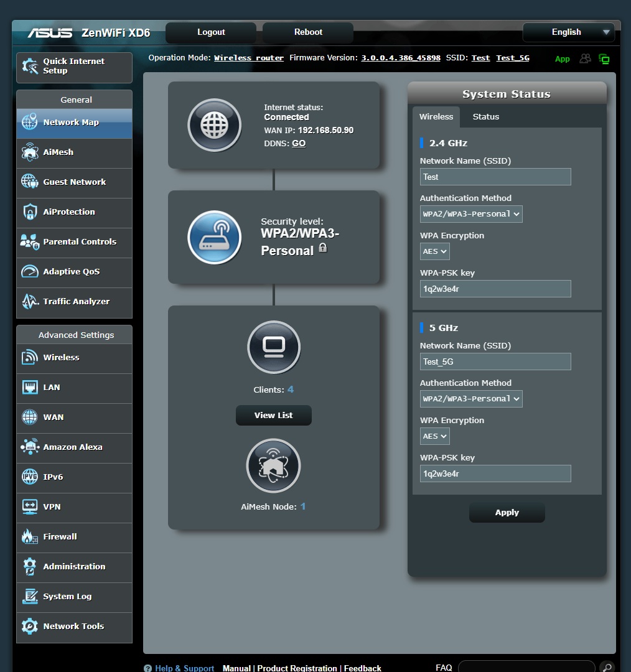
Task: Click the 5 GHz Network Name field
Action: tap(495, 362)
